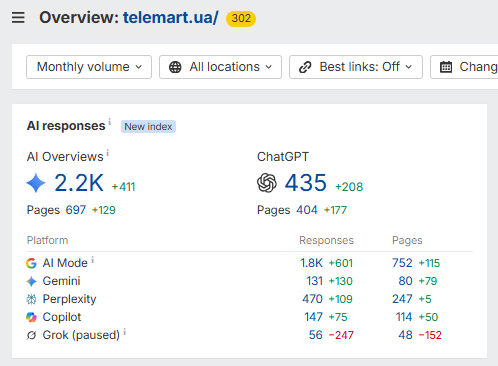This screenshot has width=498, height=366.
Task: Click the 302 status badge
Action: [241, 18]
